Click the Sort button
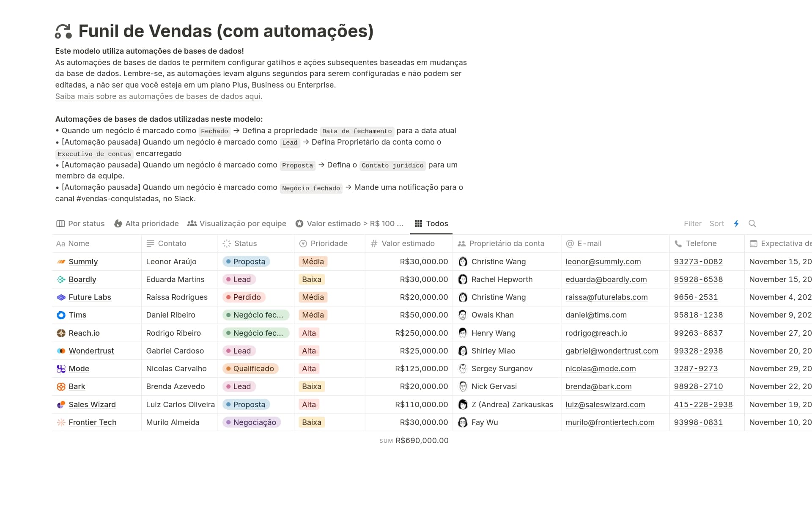This screenshot has height=507, width=812. [x=716, y=224]
